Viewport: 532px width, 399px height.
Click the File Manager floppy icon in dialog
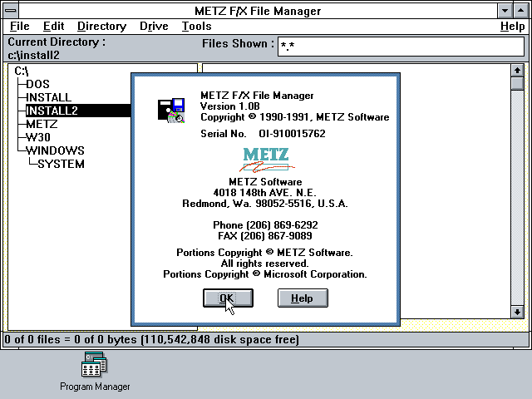pyautogui.click(x=171, y=110)
